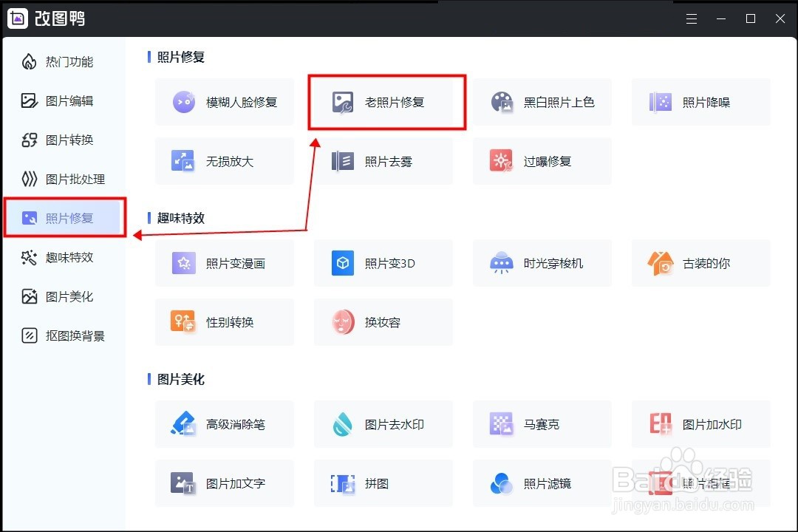
Task: Open the 老照片修复 (old photo restoration) tool
Action: pos(386,103)
